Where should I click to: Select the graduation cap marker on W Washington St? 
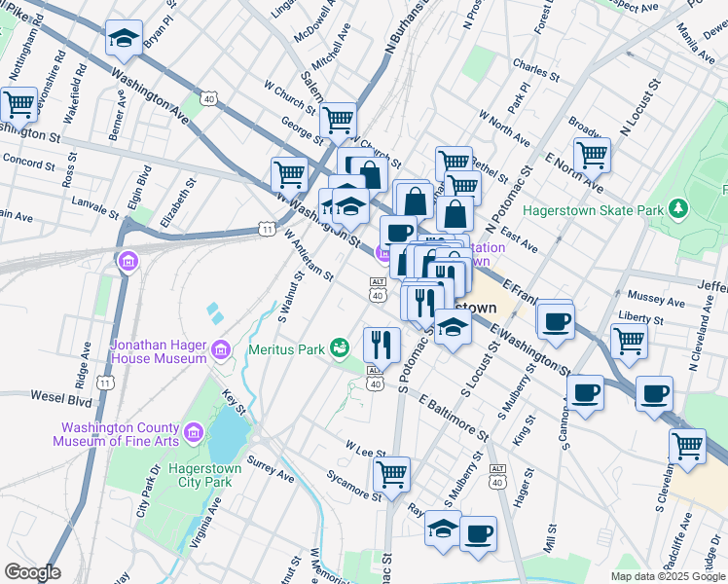(x=350, y=209)
